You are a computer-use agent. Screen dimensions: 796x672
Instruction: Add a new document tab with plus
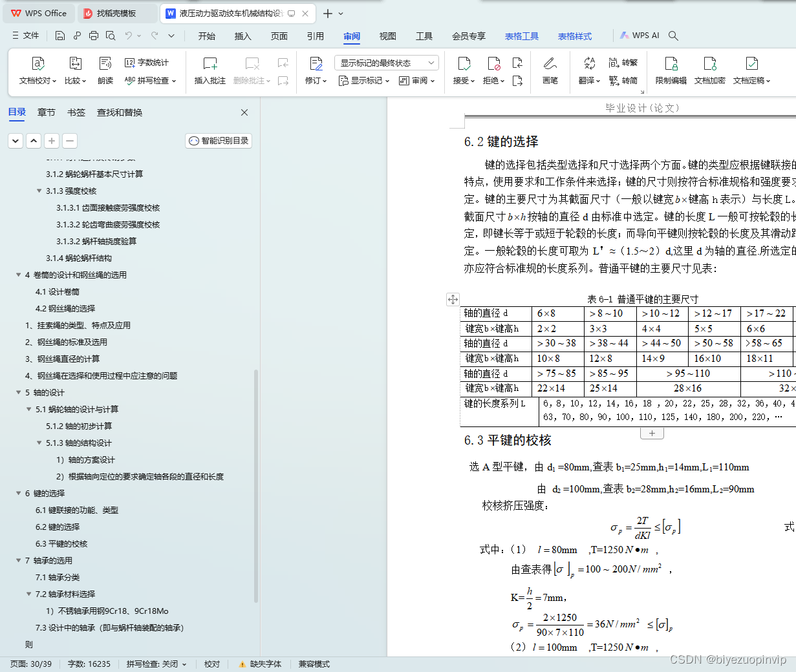click(328, 14)
